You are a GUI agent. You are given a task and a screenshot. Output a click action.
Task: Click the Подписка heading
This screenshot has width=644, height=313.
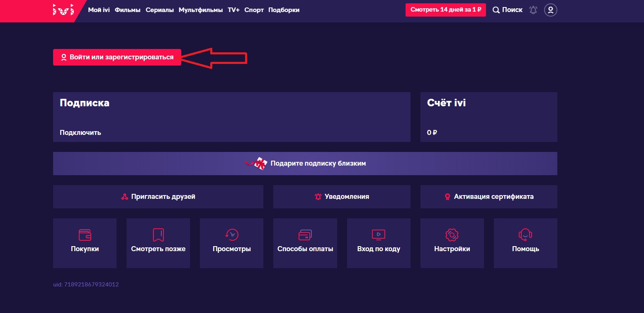85,103
